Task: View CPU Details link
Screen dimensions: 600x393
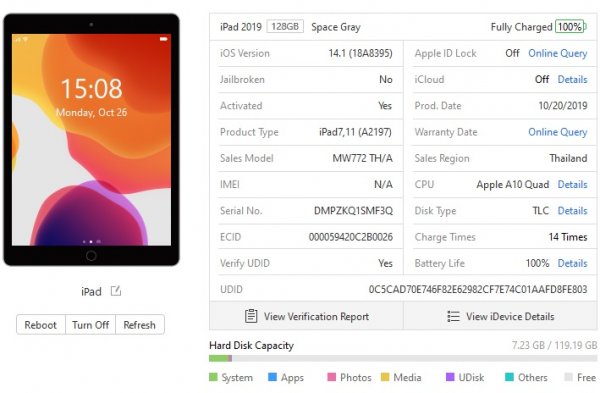Action: pos(572,184)
